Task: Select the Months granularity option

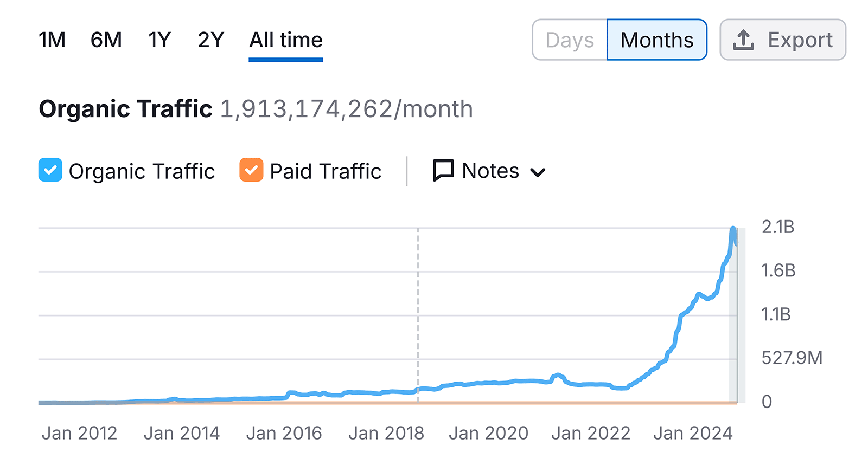Action: point(656,40)
